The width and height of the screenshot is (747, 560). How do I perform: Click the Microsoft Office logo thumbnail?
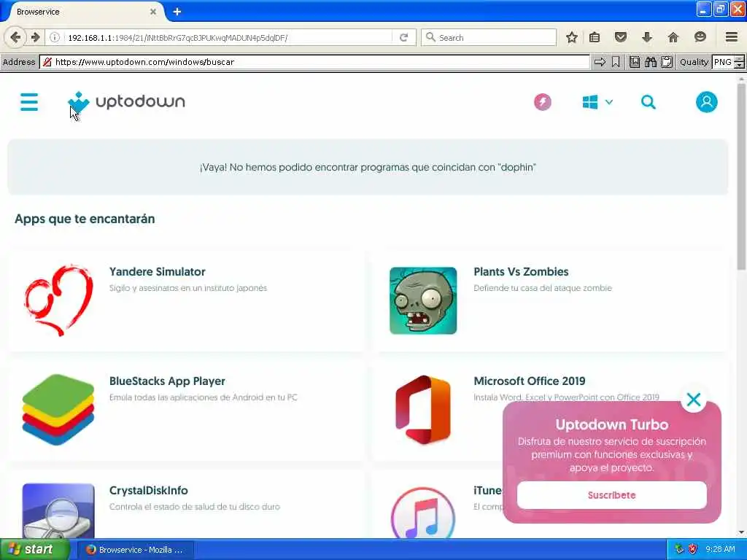[423, 410]
